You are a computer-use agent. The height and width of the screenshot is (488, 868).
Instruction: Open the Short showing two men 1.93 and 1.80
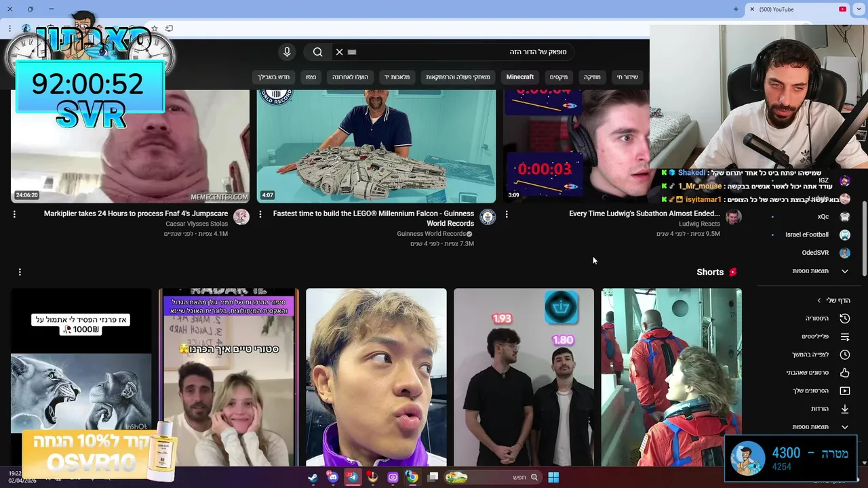pos(524,377)
